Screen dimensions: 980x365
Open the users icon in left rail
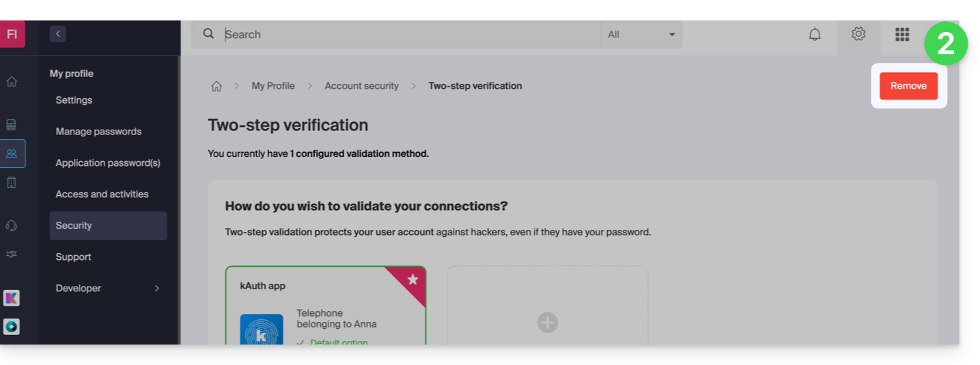tap(12, 154)
